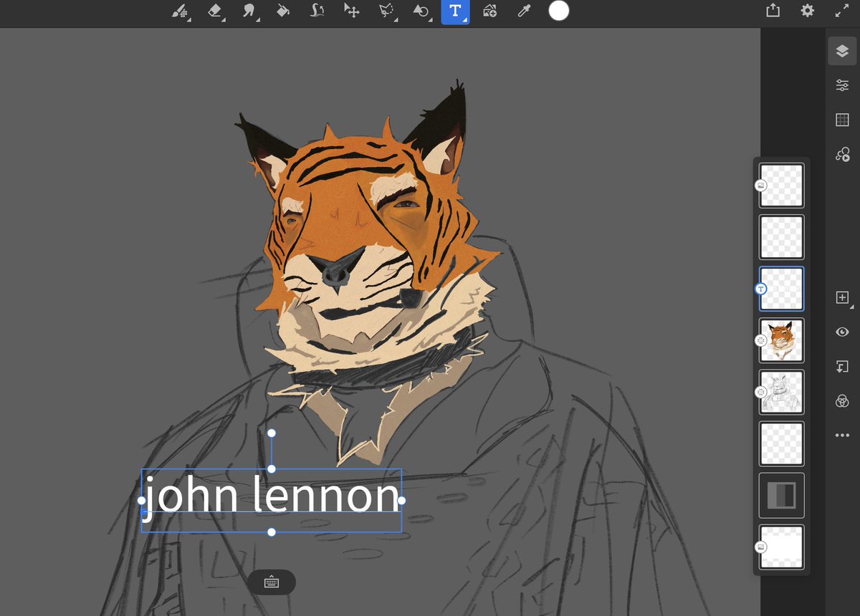Click the badge on the tiger layer
This screenshot has width=860, height=616.
[x=761, y=341]
